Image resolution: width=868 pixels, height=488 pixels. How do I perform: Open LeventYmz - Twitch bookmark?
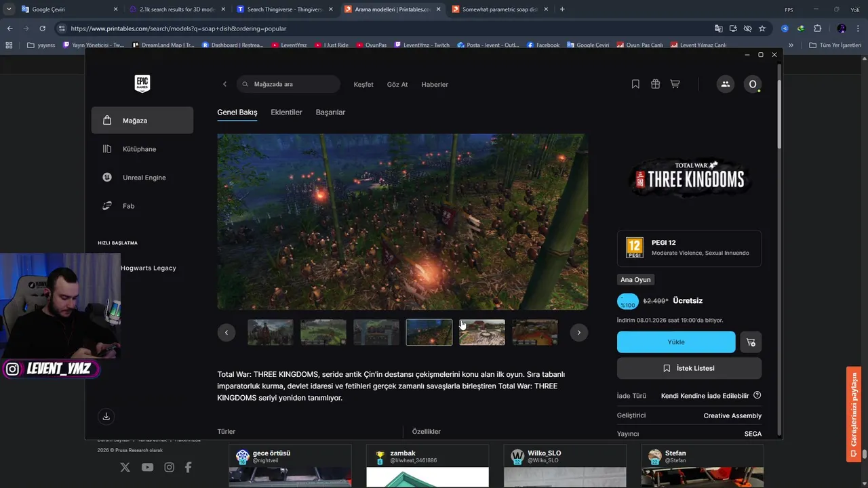tap(421, 45)
